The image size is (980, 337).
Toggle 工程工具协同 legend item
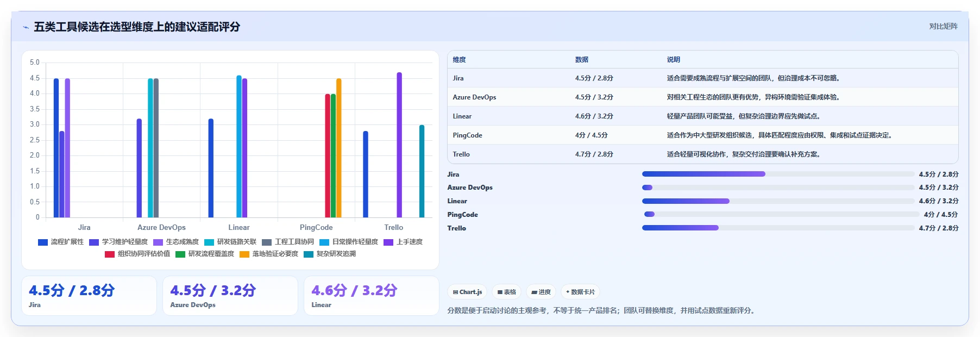coord(288,242)
